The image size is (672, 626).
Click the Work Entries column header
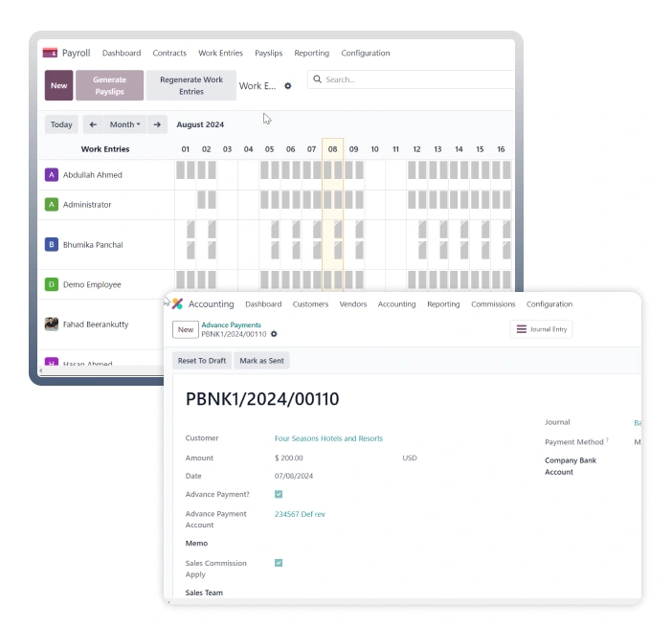tap(105, 149)
